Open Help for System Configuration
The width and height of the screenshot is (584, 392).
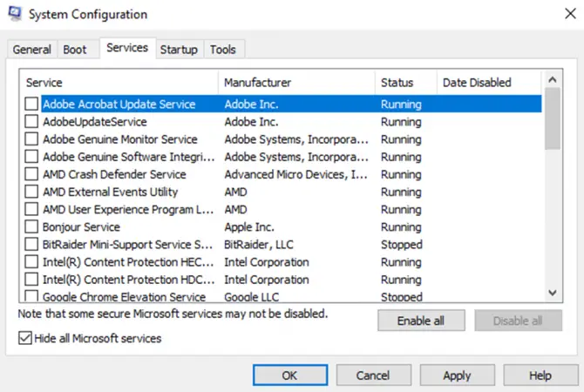point(540,375)
